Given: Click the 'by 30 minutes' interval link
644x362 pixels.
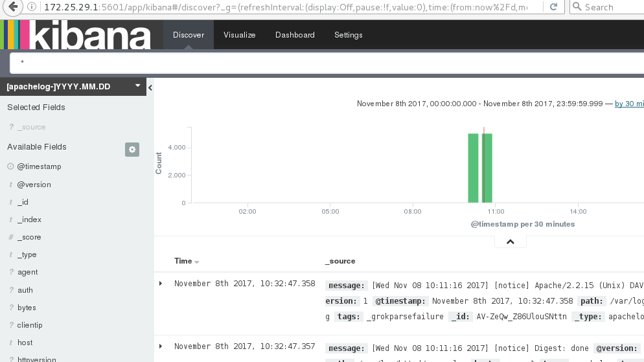Looking at the screenshot, I should (x=629, y=104).
